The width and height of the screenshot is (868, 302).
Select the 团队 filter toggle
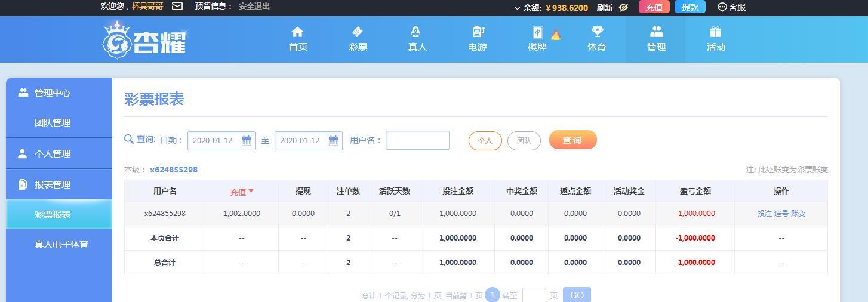tap(524, 141)
